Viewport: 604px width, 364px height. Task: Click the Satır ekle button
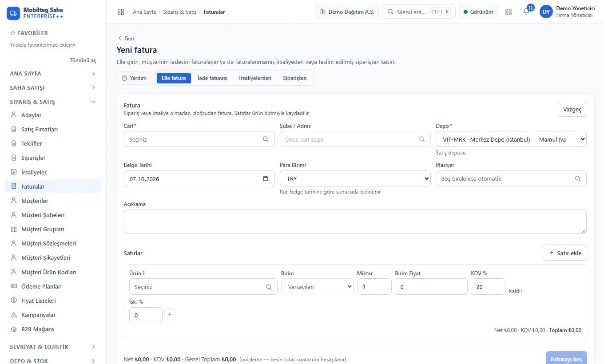pos(565,253)
